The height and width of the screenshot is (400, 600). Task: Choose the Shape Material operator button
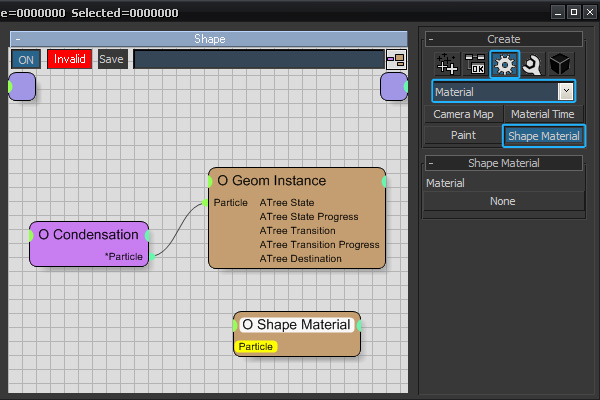click(544, 136)
